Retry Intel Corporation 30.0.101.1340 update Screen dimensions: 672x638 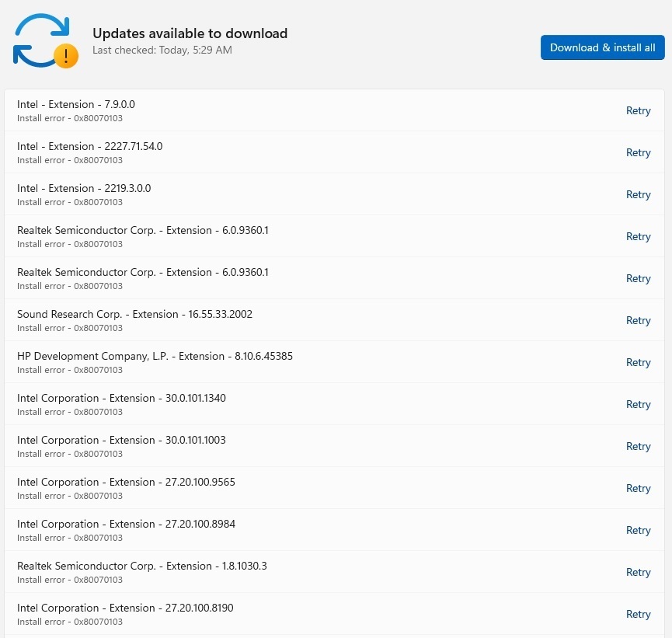coord(638,405)
